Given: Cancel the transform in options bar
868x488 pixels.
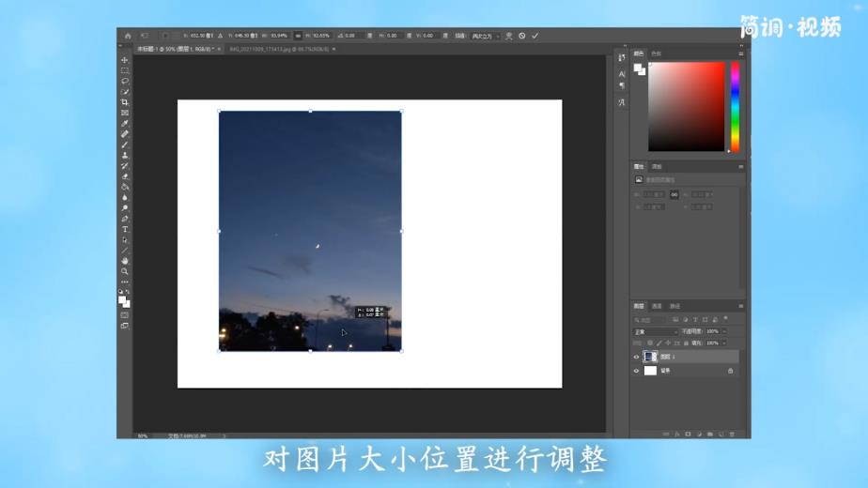Looking at the screenshot, I should 522,36.
